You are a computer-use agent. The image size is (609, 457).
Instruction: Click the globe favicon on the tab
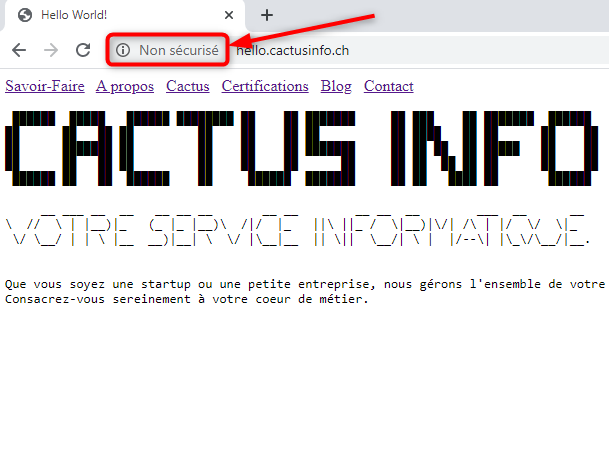[25, 15]
